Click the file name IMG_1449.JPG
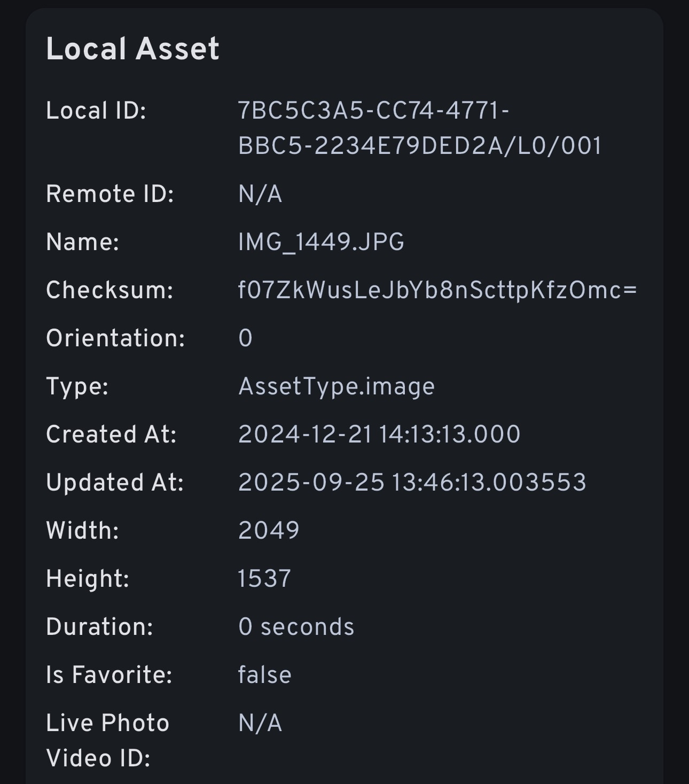Image resolution: width=689 pixels, height=784 pixels. pyautogui.click(x=321, y=242)
